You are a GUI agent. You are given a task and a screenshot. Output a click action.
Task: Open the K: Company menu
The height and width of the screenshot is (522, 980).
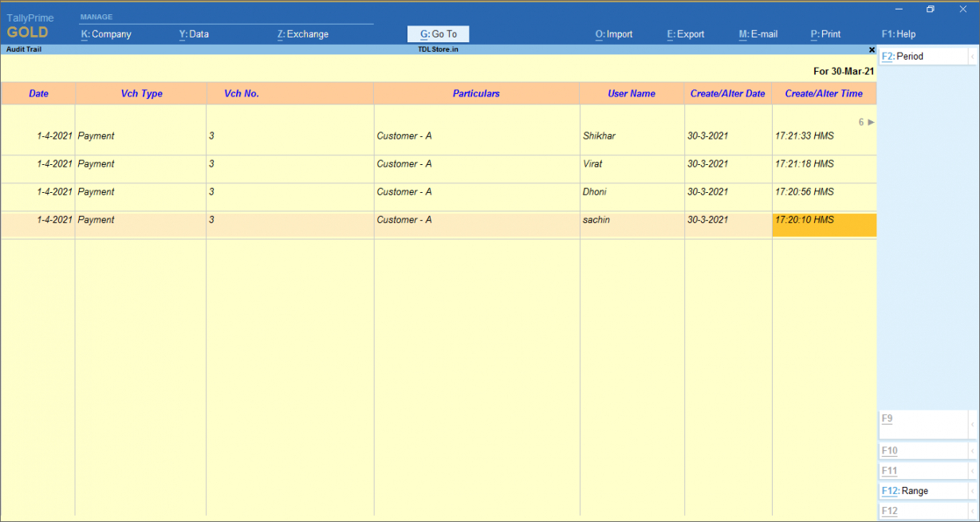tap(106, 34)
